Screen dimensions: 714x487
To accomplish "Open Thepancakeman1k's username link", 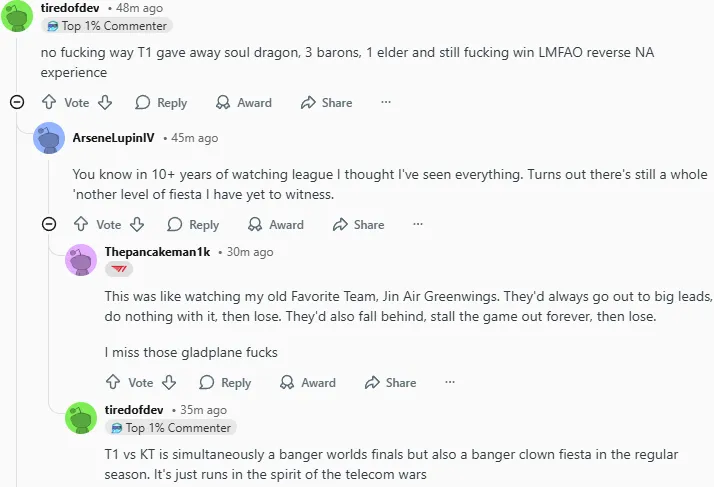I will [x=157, y=252].
